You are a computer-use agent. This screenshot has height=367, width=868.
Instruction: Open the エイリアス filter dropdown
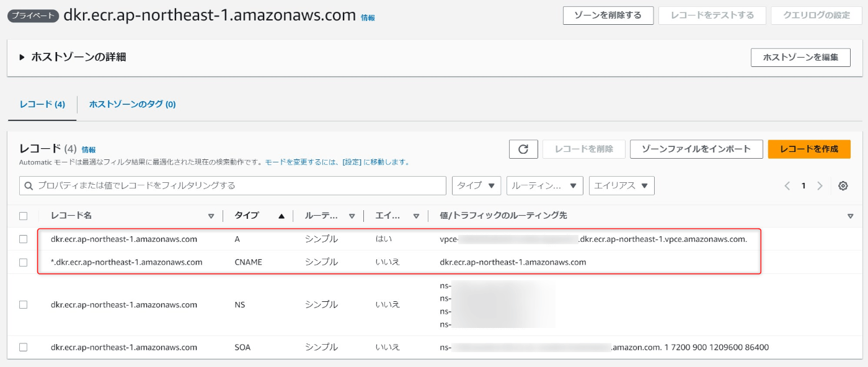622,186
